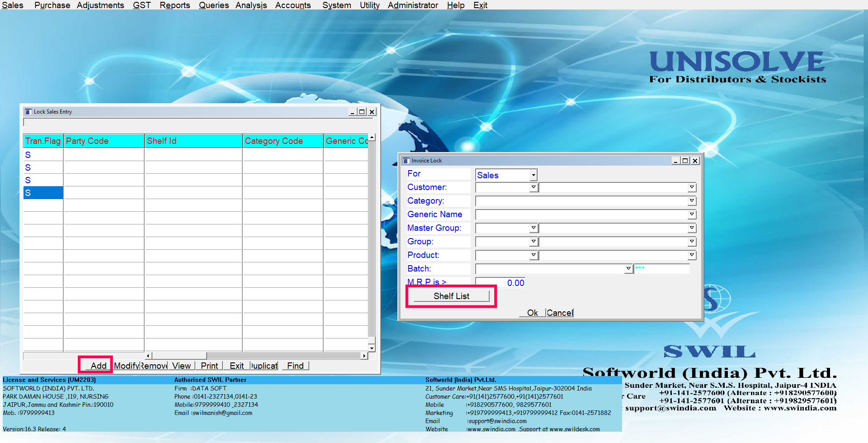Image resolution: width=868 pixels, height=443 pixels.
Task: Click the Shelf List button
Action: (x=451, y=296)
